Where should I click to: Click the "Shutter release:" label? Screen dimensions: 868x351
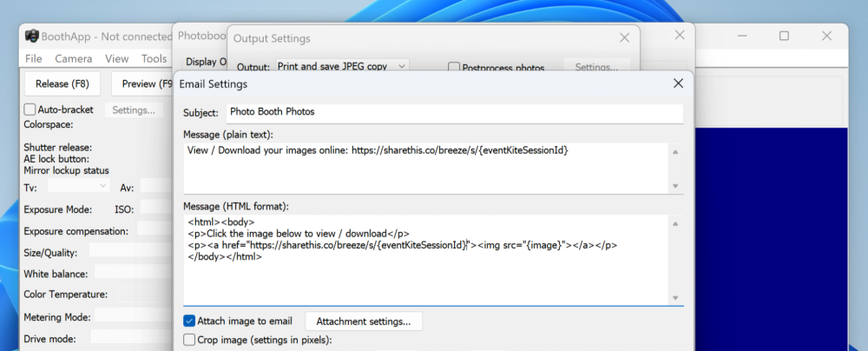click(58, 148)
